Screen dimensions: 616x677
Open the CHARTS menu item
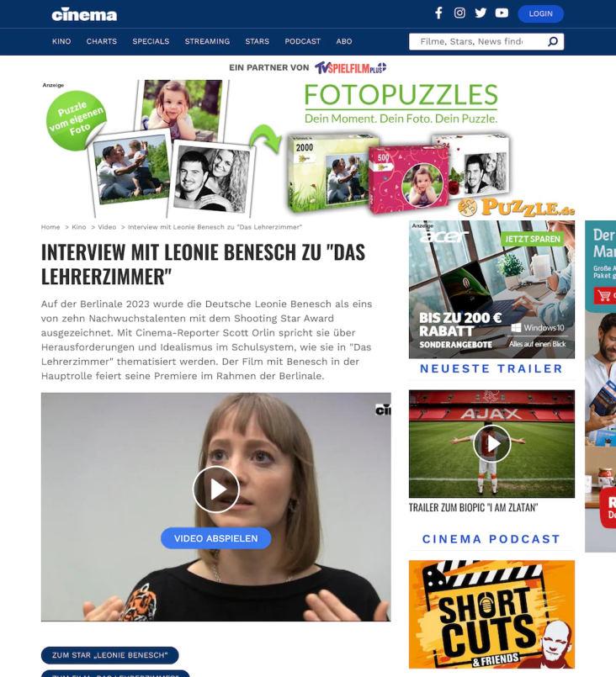point(102,41)
